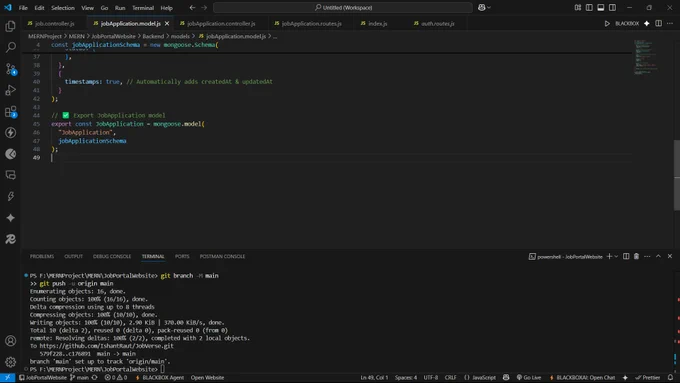The width and height of the screenshot is (680, 383).
Task: Split the editor to the right
Action: (658, 23)
